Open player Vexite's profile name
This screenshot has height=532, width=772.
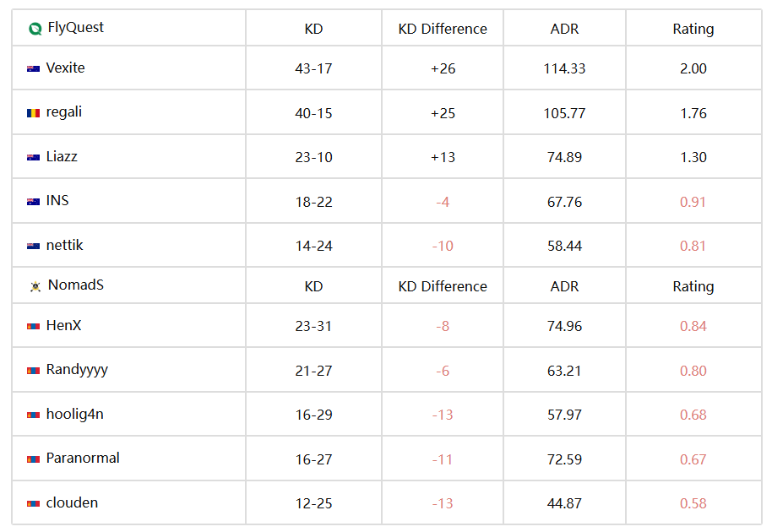pyautogui.click(x=66, y=68)
